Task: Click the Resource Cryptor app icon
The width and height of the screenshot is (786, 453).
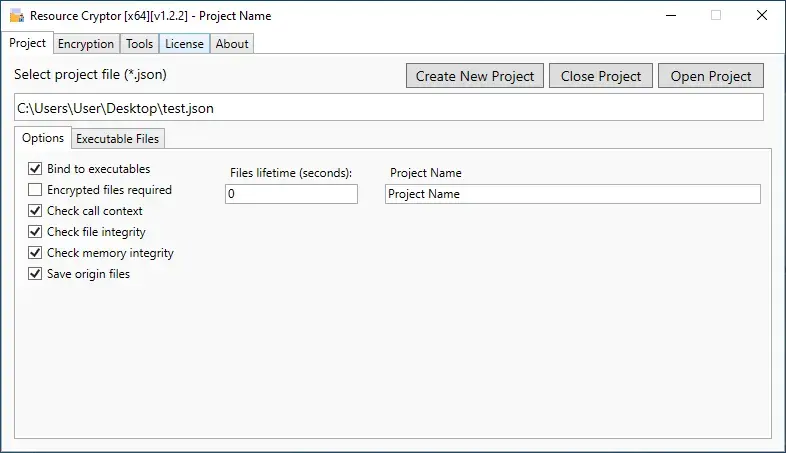Action: click(x=17, y=16)
